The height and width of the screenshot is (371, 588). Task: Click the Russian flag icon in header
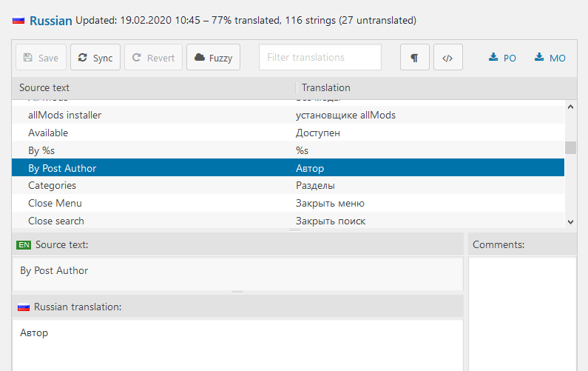click(18, 21)
